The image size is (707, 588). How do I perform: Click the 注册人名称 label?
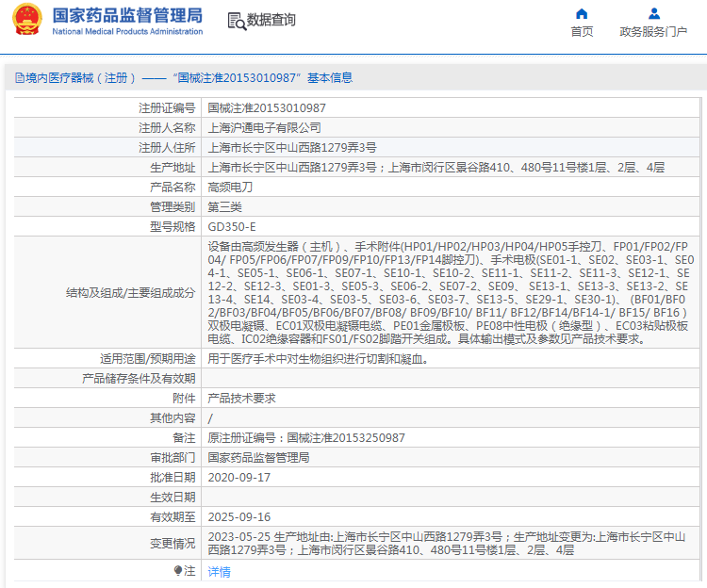click(167, 128)
